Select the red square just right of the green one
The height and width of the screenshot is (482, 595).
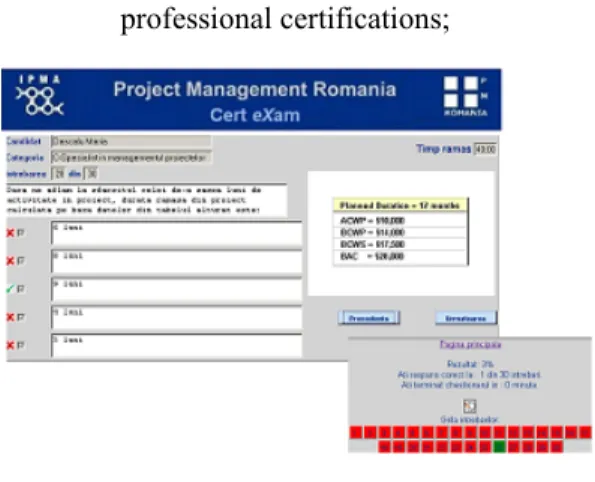pos(513,447)
